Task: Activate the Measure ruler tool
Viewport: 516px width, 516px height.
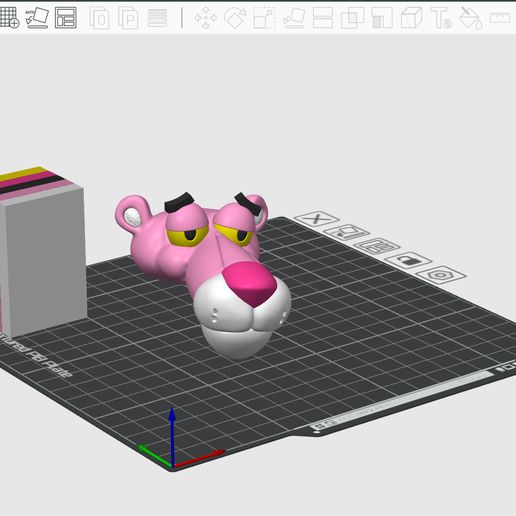Action: click(500, 18)
